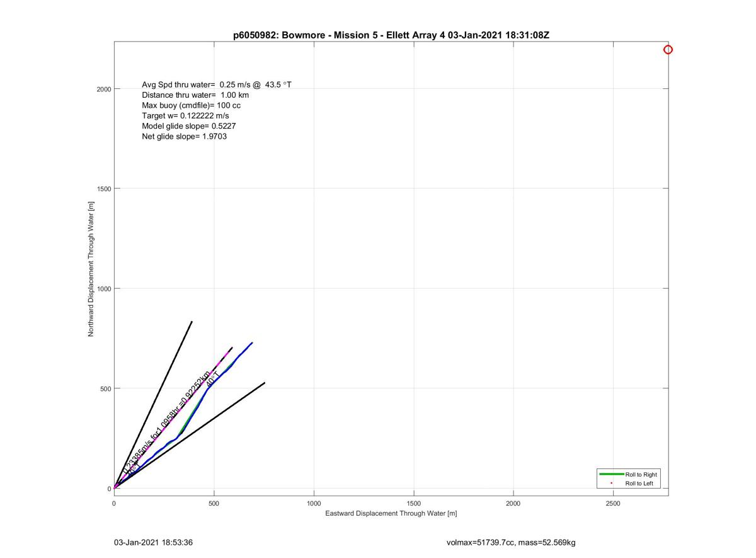756x558 pixels.
Task: Click the tip of the steep black bearing line
Action: pos(192,322)
